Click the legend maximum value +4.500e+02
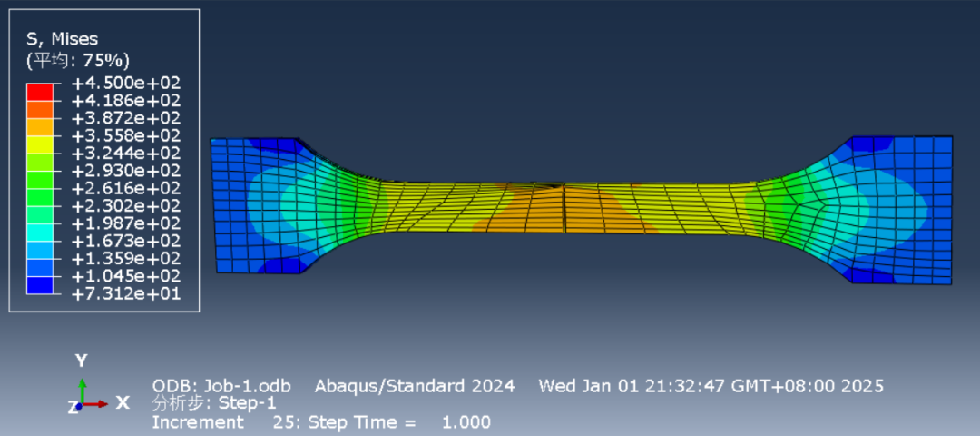The image size is (980, 436). point(126,83)
